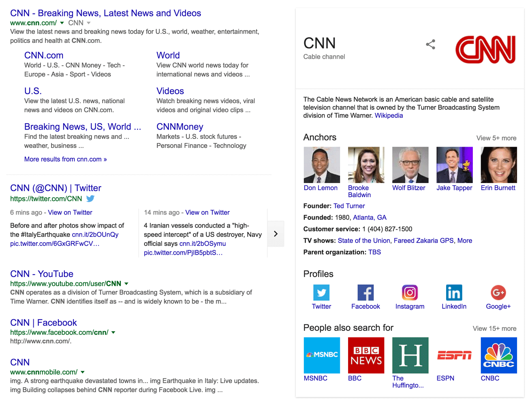Expand anchors with View 5+ more
Viewport: 532px width, 405px height.
coord(496,138)
